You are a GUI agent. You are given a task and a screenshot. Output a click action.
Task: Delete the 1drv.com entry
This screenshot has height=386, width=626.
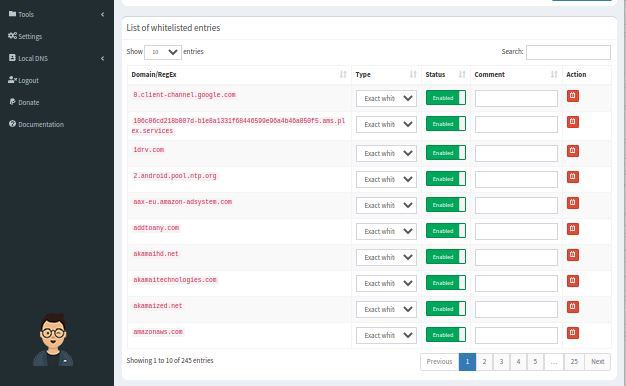click(573, 151)
